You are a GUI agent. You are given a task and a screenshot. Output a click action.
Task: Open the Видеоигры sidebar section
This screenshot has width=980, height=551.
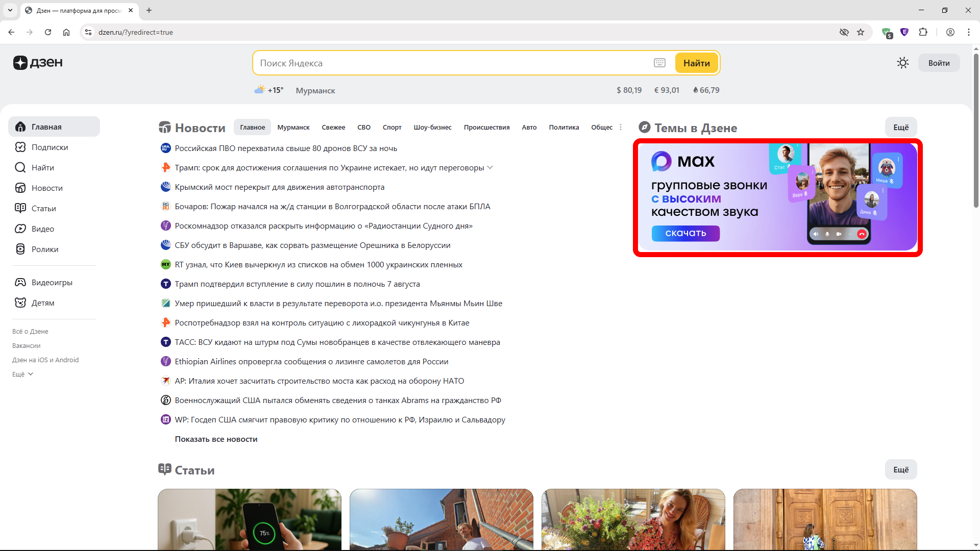point(52,282)
